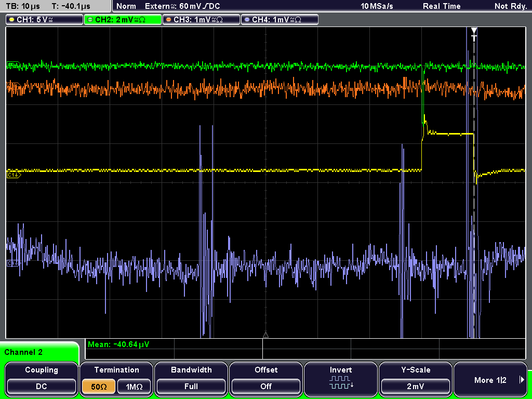
Task: Select the CH4: 1 mV channel tab
Action: tap(280, 20)
